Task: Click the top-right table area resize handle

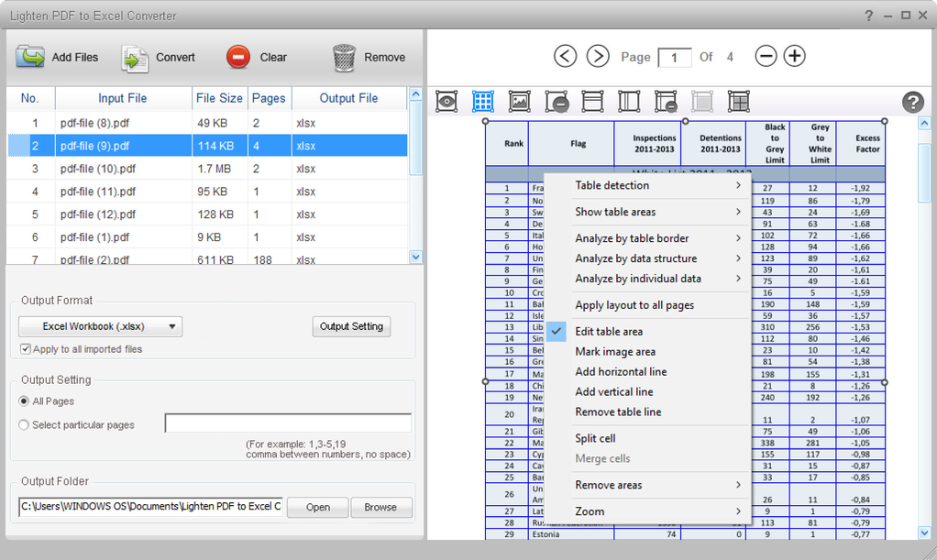Action: click(x=885, y=121)
